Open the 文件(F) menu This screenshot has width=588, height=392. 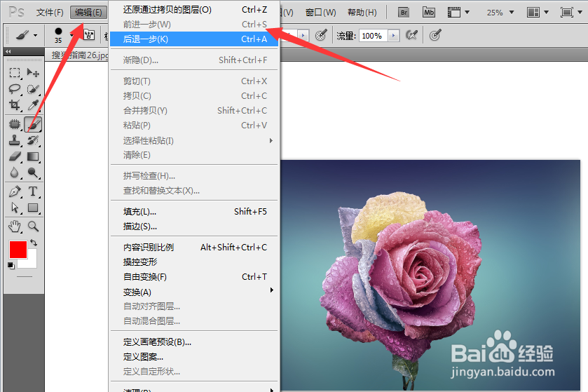(50, 13)
